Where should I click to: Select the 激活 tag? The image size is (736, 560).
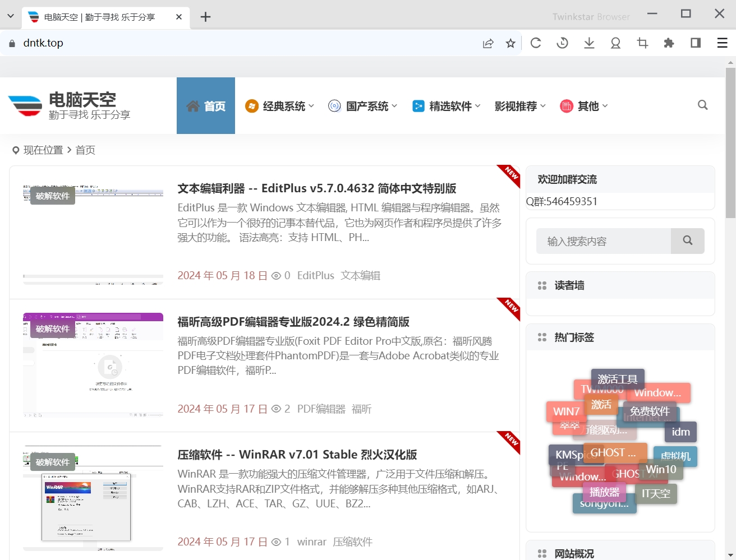(601, 405)
